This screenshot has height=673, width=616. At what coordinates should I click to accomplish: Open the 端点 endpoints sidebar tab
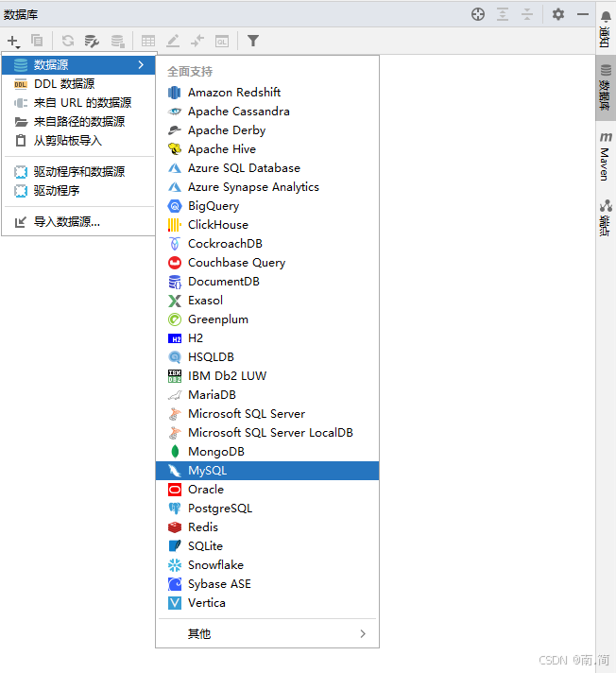[606, 217]
